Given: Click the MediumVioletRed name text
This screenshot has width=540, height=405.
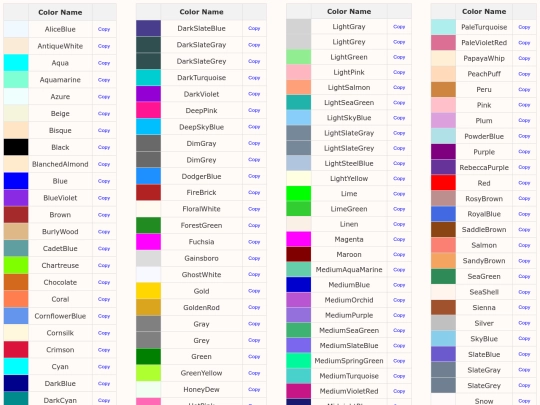Looking at the screenshot, I should coord(349,391).
